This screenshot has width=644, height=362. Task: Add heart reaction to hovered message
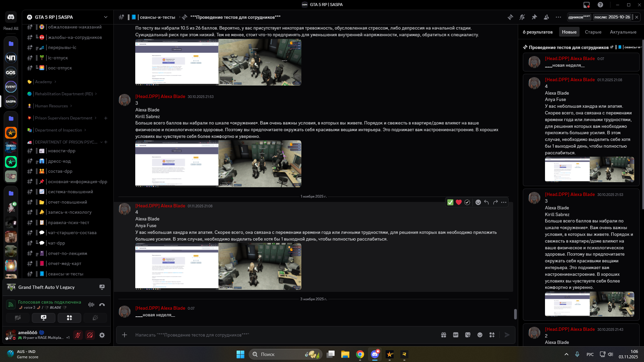(459, 202)
